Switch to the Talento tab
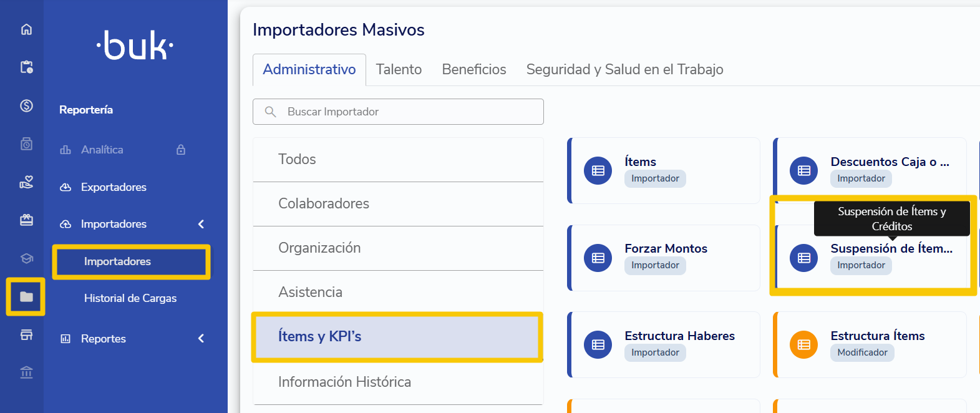 (x=399, y=69)
